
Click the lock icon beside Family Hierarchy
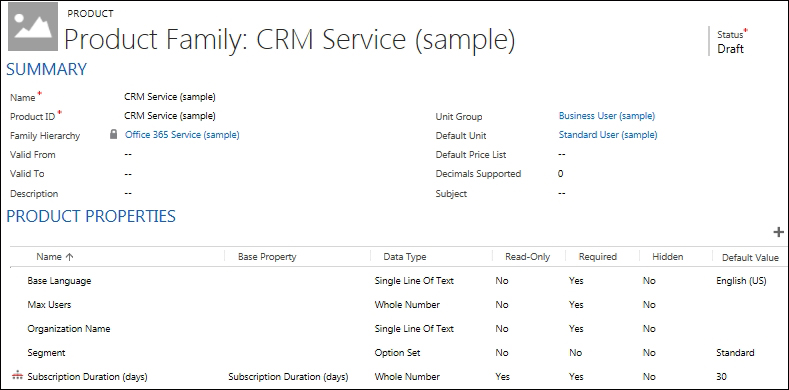point(114,135)
